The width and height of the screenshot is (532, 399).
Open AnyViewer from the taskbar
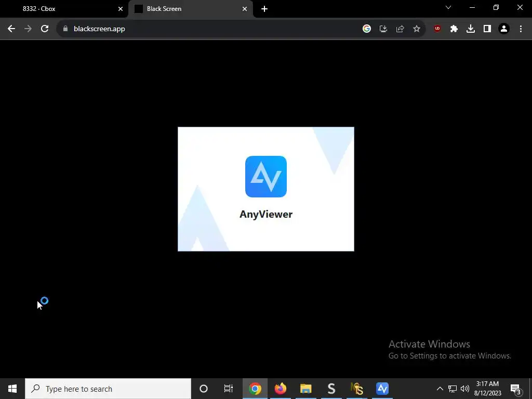[382, 389]
